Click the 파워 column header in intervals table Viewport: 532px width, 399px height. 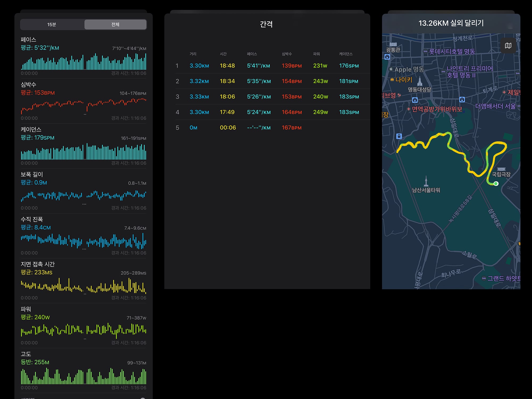tap(317, 54)
